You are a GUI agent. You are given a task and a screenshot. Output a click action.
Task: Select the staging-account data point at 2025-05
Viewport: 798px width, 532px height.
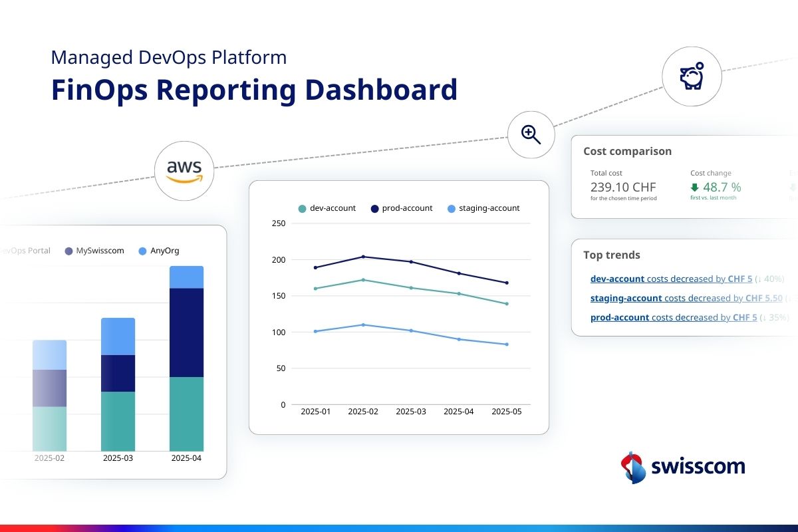pos(507,344)
